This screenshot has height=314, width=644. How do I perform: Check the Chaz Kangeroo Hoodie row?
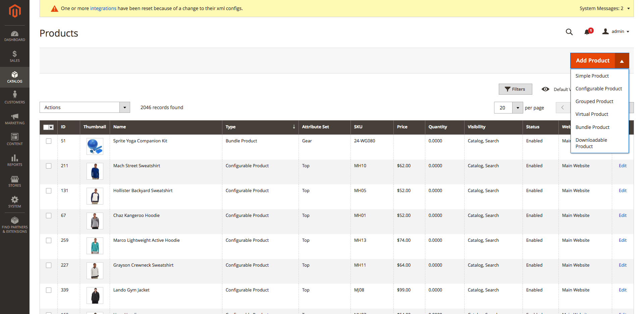click(49, 216)
